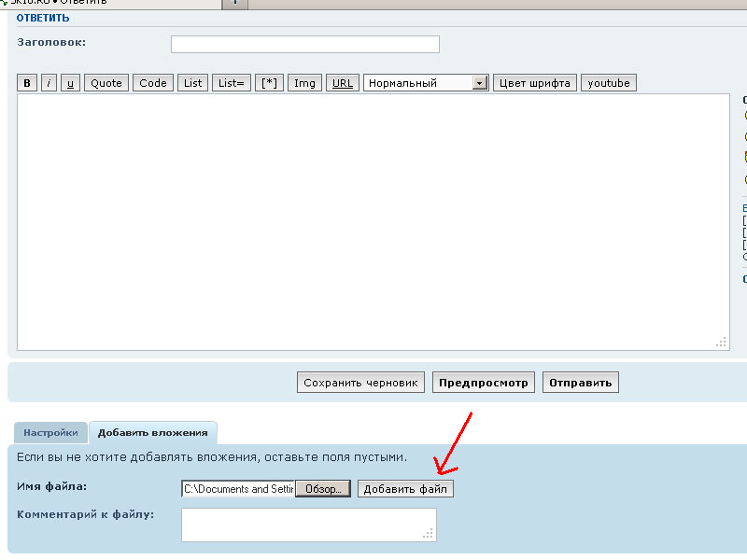Open the Цвет шрифта font color picker
Image resolution: width=747 pixels, height=560 pixels.
pyautogui.click(x=534, y=83)
